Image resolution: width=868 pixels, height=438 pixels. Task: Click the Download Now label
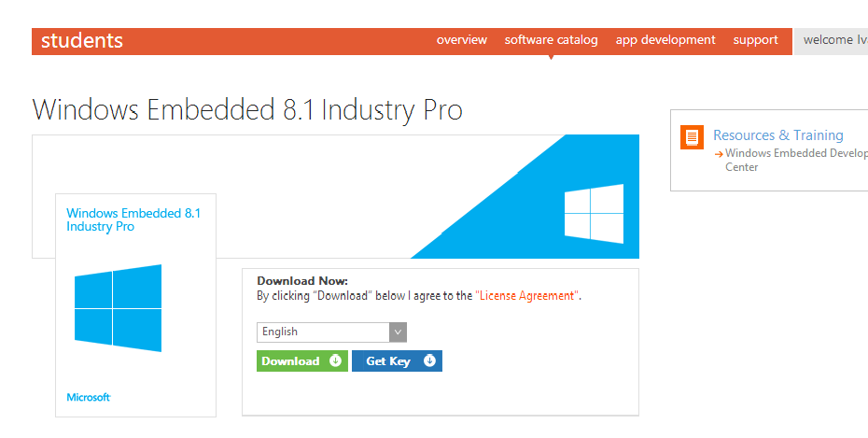tap(302, 281)
